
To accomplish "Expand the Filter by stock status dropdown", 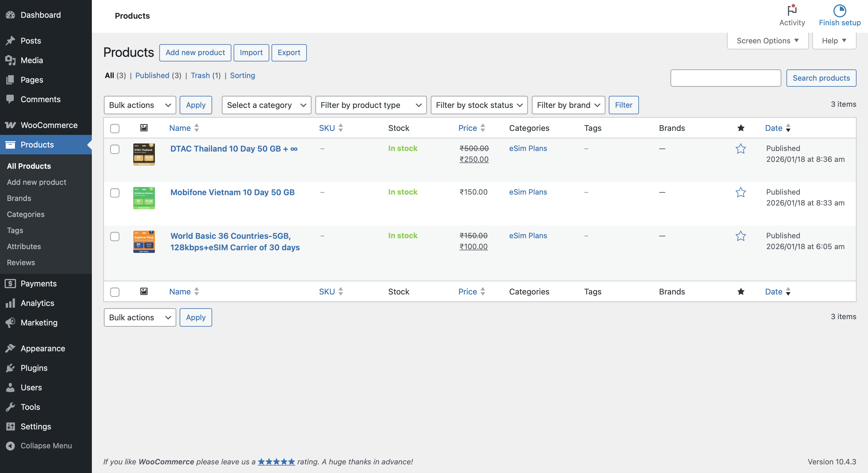I will [479, 105].
